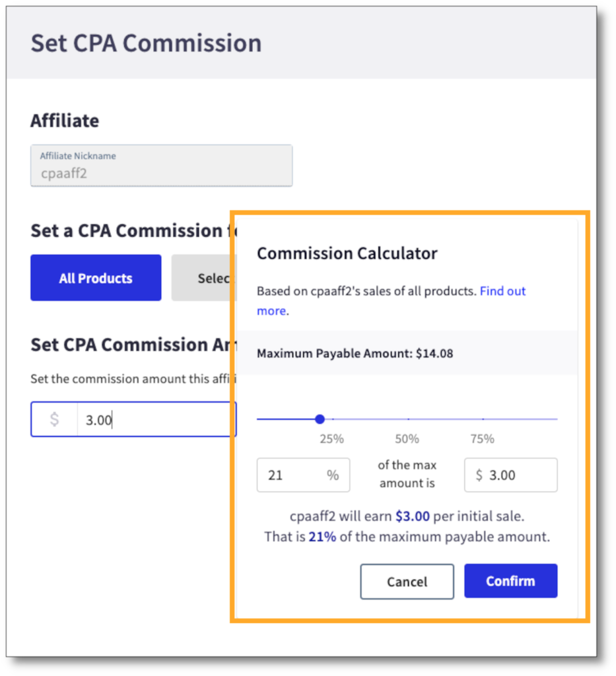The image size is (616, 676).
Task: Click the commission slider handle
Action: tap(320, 419)
